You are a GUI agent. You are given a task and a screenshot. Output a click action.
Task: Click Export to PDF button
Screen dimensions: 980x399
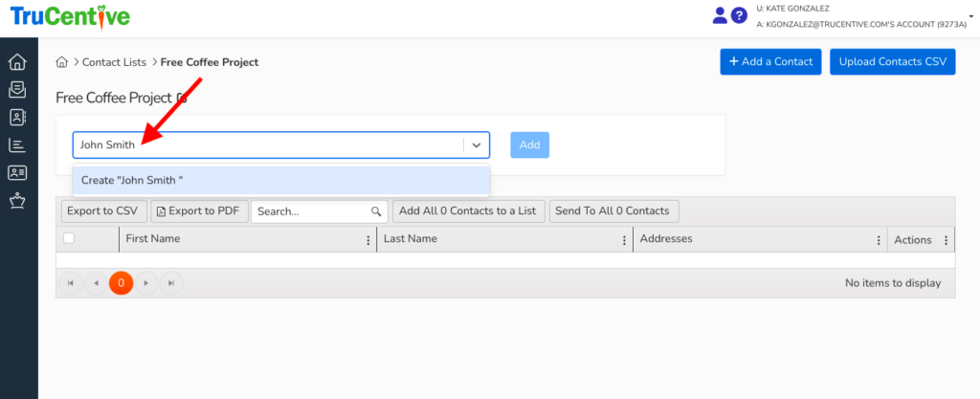coord(199,211)
